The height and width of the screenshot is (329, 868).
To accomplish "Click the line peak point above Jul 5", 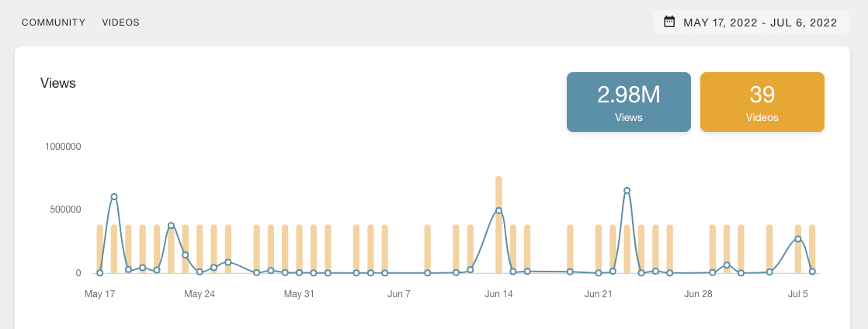I will [797, 239].
